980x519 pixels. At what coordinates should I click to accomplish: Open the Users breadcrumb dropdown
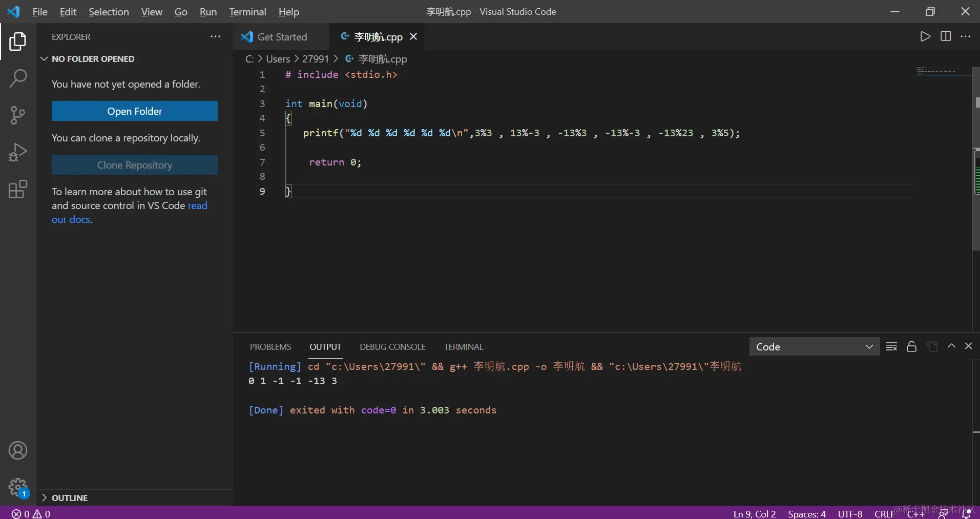[278, 59]
